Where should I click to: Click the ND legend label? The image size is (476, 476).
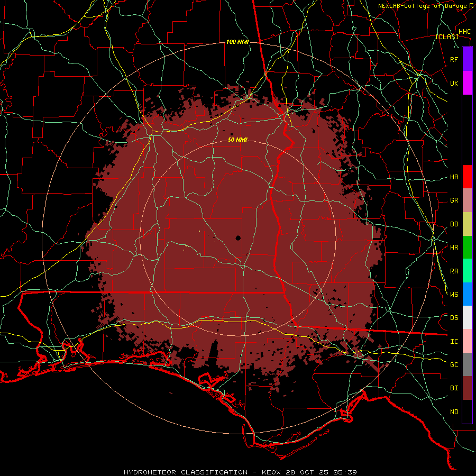tap(454, 412)
